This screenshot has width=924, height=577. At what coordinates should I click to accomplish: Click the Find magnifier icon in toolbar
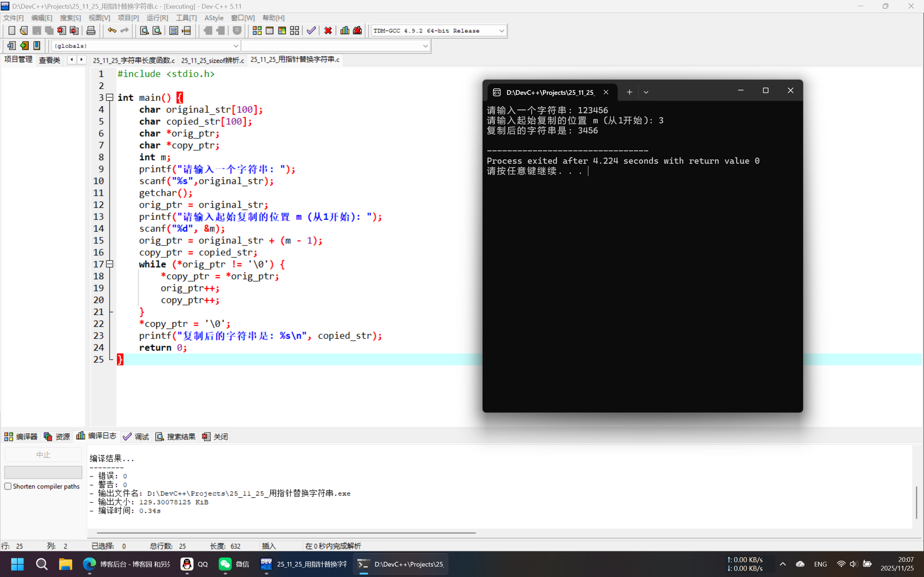(144, 31)
